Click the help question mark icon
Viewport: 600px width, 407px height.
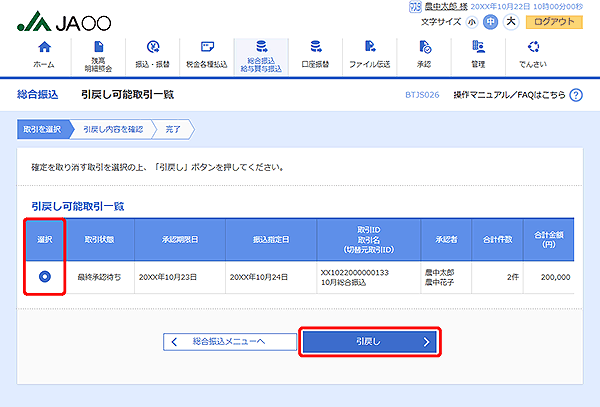pos(576,95)
